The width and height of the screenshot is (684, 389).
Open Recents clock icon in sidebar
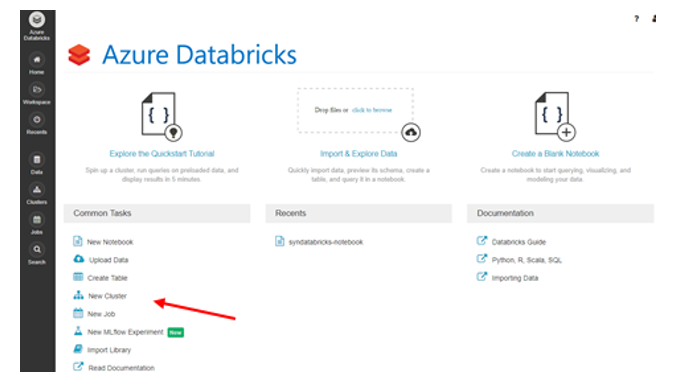(x=37, y=119)
